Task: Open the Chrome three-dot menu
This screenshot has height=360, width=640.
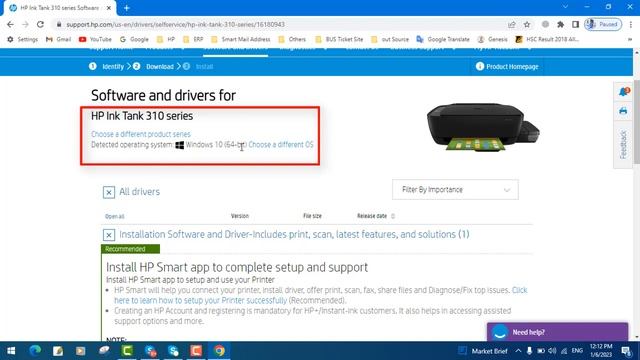Action: click(x=631, y=24)
